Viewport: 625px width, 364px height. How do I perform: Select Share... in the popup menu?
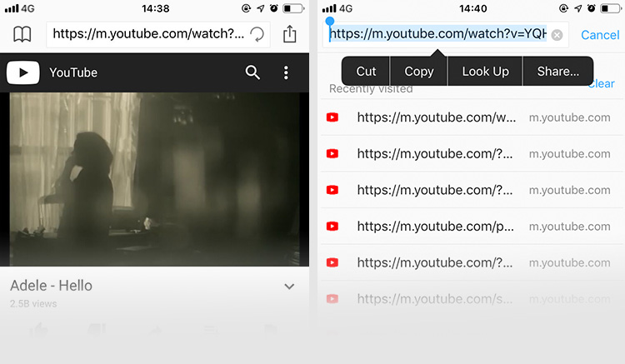(x=558, y=72)
